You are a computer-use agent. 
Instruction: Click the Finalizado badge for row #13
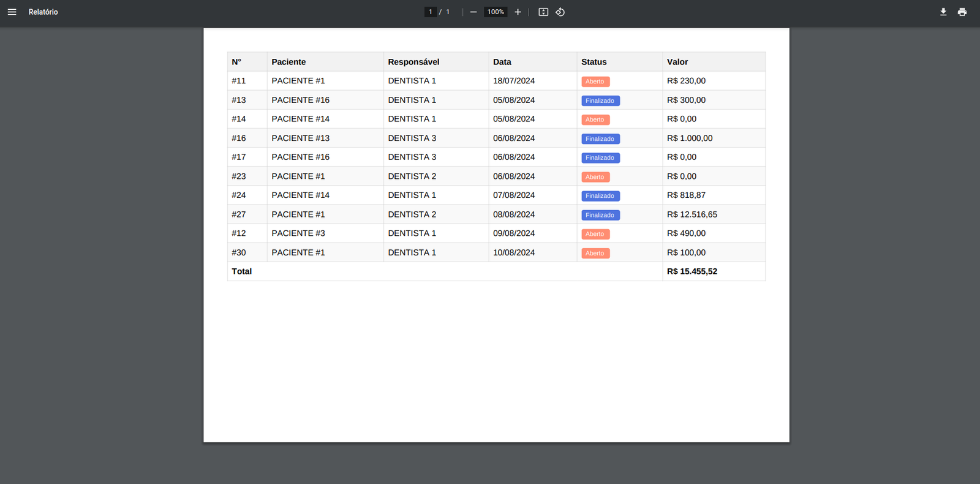pos(600,101)
